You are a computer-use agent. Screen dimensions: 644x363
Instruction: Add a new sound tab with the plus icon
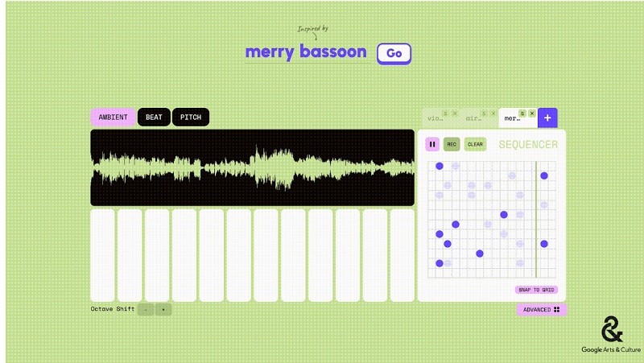point(547,118)
